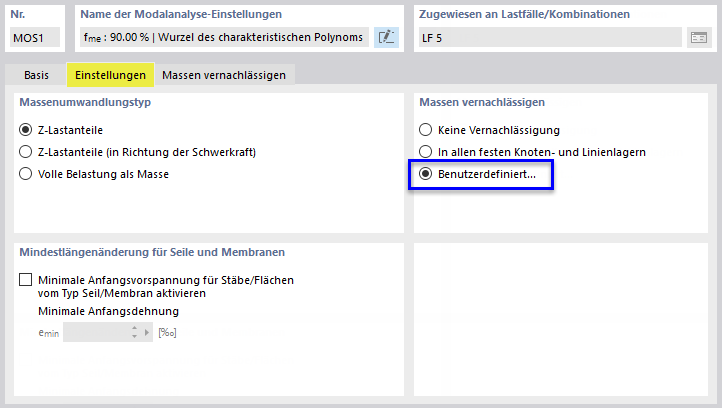Click the MOS1 number field
Screen dimensions: 722x408
tap(35, 37)
